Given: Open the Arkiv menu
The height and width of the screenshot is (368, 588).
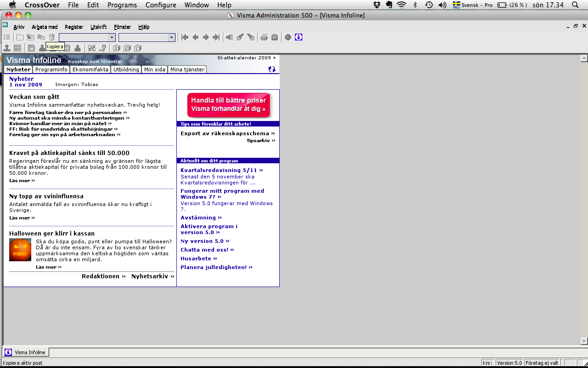Looking at the screenshot, I should 19,27.
